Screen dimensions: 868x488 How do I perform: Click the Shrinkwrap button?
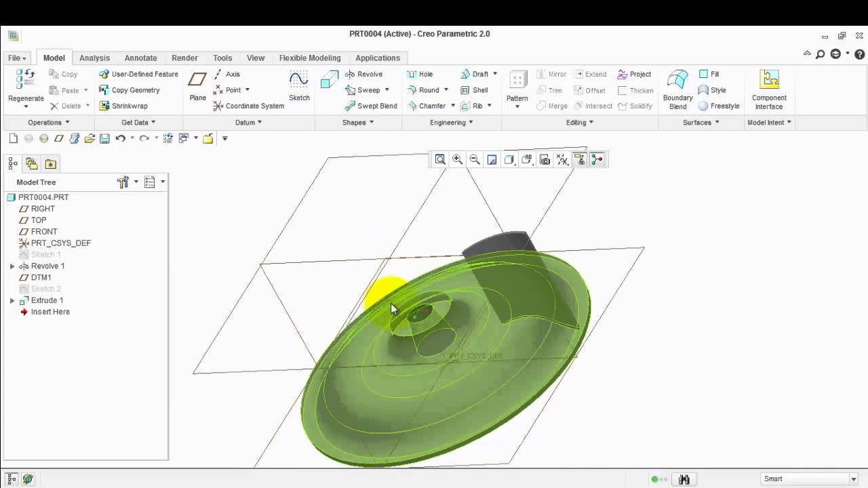pos(123,106)
